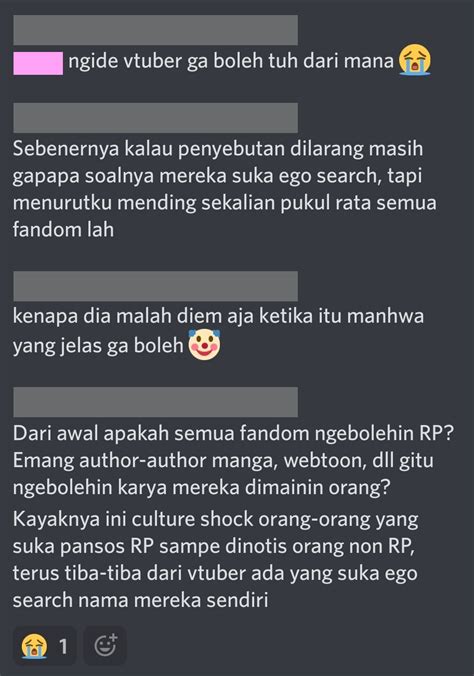Image resolution: width=474 pixels, height=676 pixels.
Task: Click the line 'yang jelas ga boleh'
Action: (x=98, y=345)
